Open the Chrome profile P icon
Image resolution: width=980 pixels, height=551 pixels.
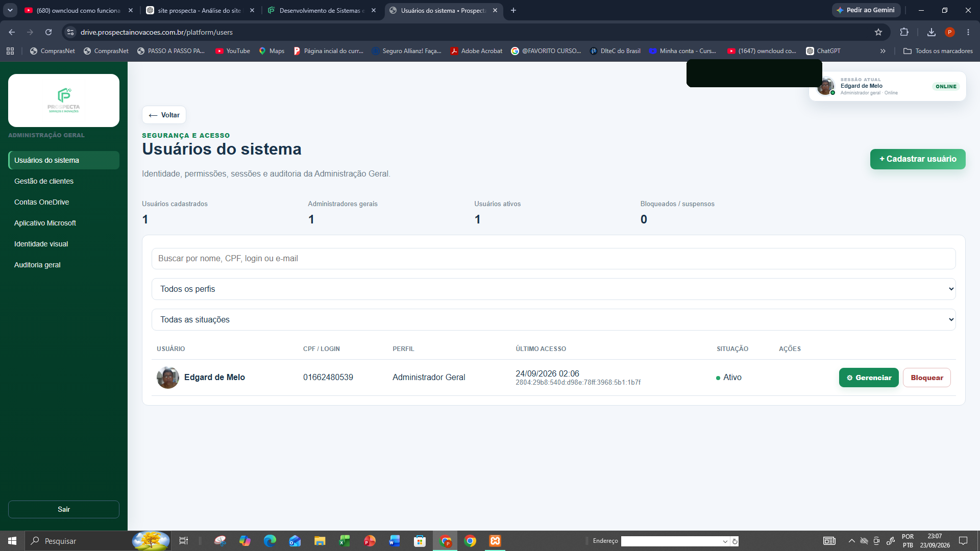[x=950, y=32]
